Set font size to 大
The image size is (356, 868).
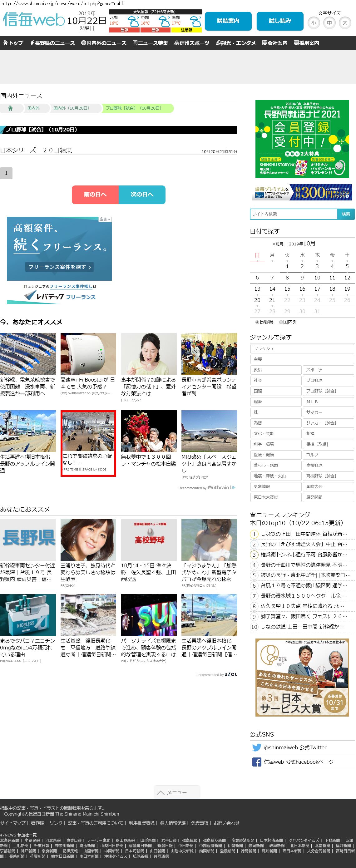pos(345,23)
